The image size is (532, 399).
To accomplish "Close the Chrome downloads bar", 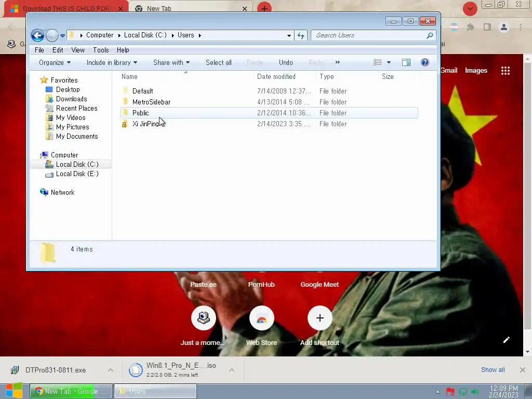I will pyautogui.click(x=523, y=370).
